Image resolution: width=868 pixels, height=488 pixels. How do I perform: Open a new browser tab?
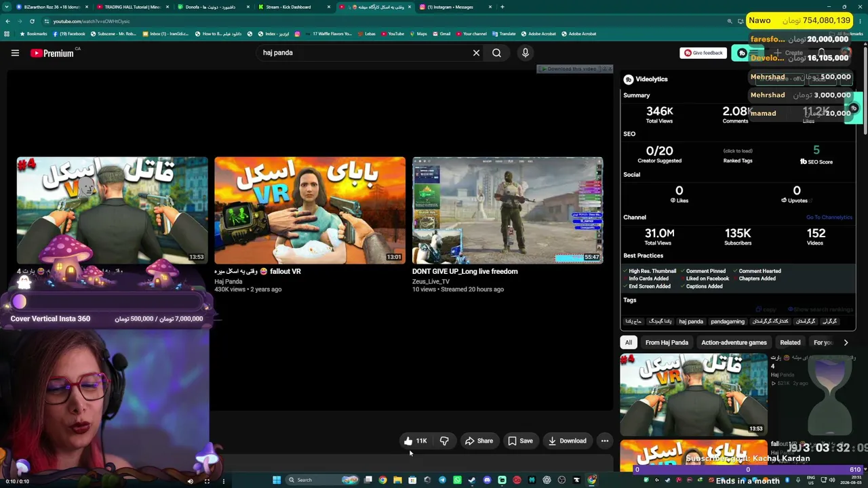502,7
